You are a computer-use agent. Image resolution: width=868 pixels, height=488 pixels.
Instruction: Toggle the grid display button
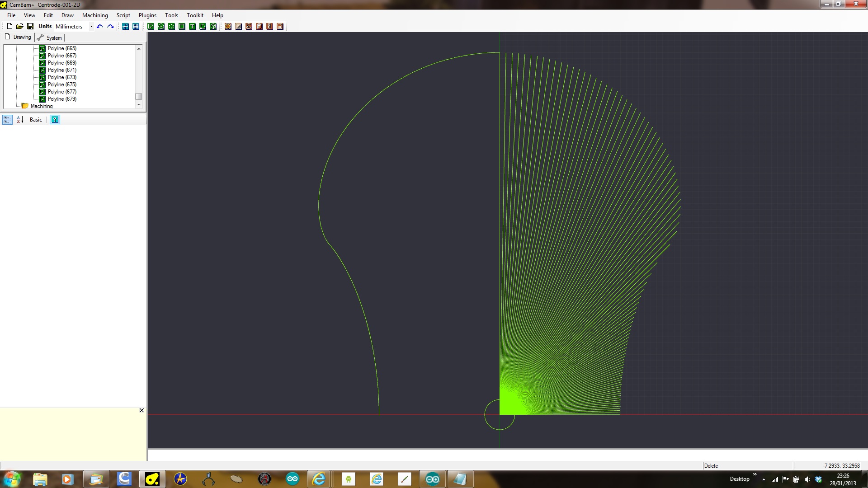point(136,27)
